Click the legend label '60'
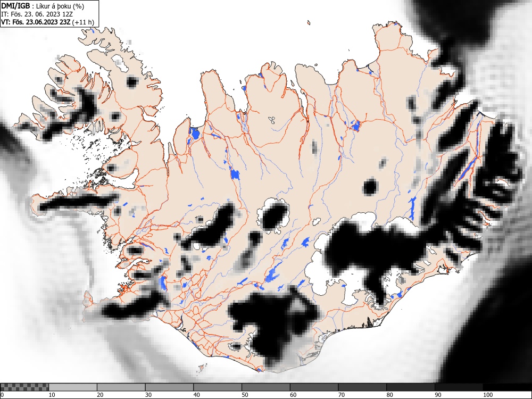Viewport: 532px width, 399px height. [x=293, y=395]
